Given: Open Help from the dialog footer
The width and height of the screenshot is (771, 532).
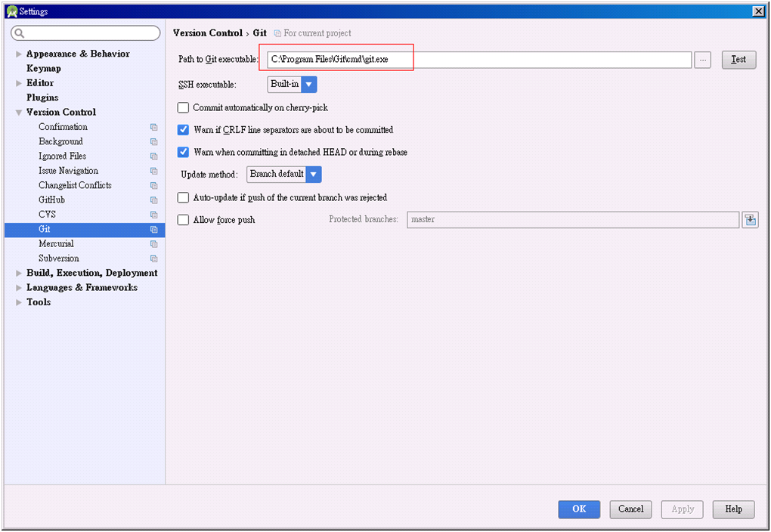Looking at the screenshot, I should (x=733, y=509).
